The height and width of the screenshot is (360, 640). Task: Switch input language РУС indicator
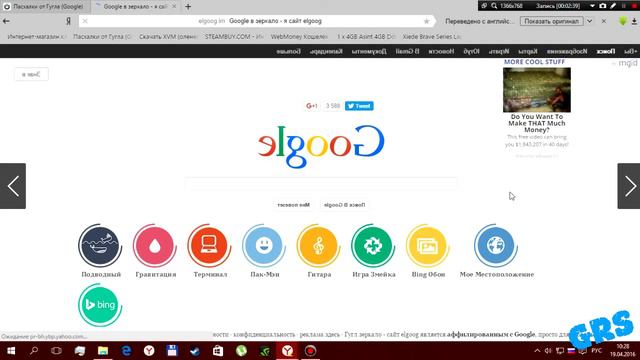coord(596,351)
